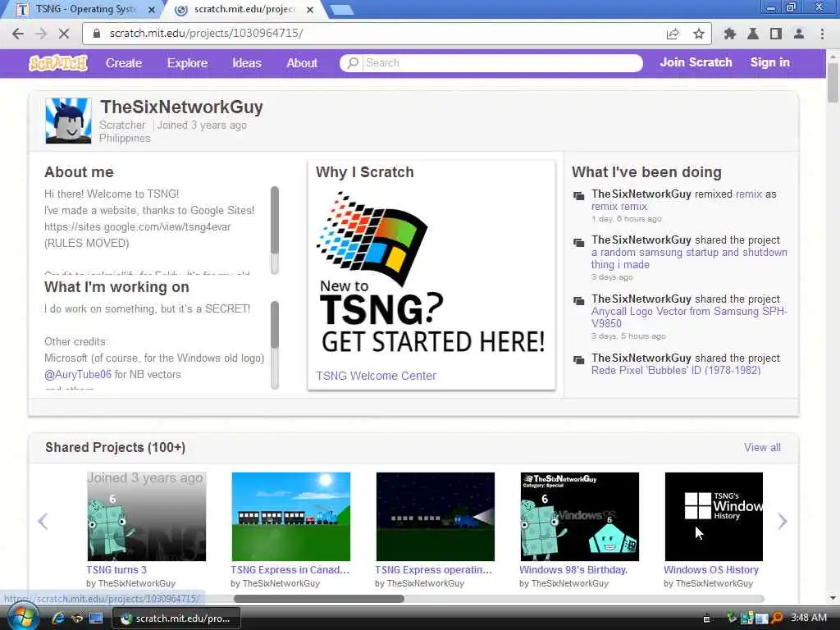Click the 3:48 AM taskbar clock
Image resolution: width=840 pixels, height=630 pixels.
tap(808, 618)
